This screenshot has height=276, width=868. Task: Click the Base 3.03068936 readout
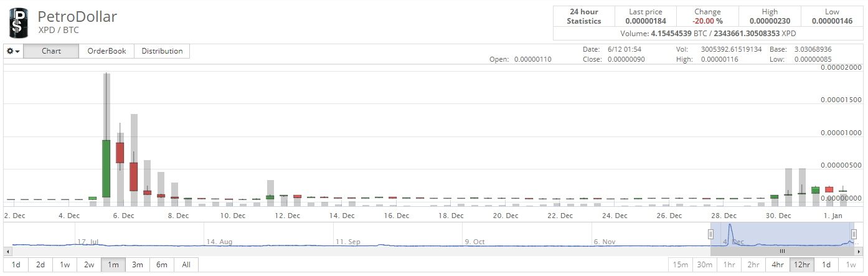click(801, 49)
